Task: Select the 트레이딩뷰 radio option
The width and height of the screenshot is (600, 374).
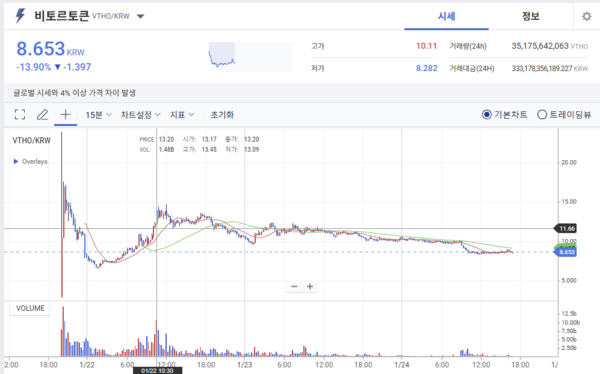Action: pos(564,114)
